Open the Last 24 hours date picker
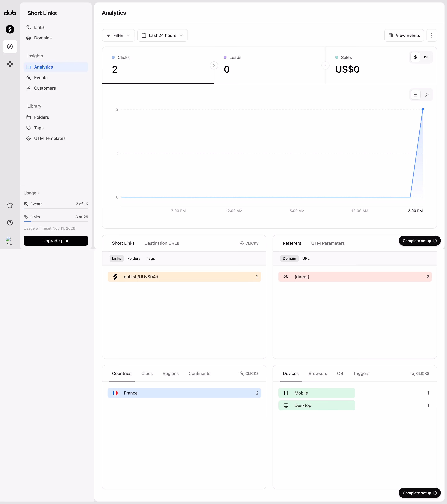The width and height of the screenshot is (447, 504). click(x=162, y=36)
